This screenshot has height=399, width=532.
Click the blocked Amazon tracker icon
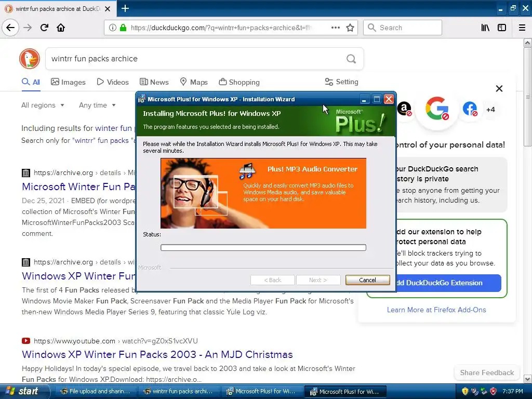point(404,109)
